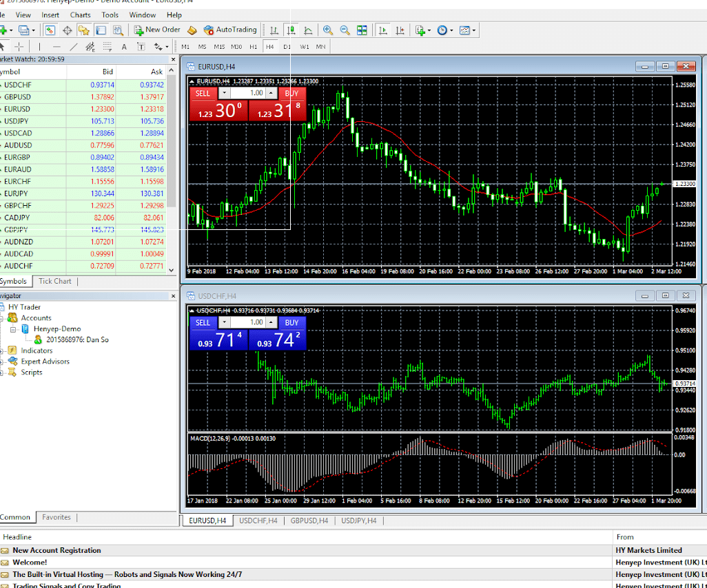Viewport: 707px width, 588px height.
Task: Click the Indicators list add icon
Action: click(420, 30)
